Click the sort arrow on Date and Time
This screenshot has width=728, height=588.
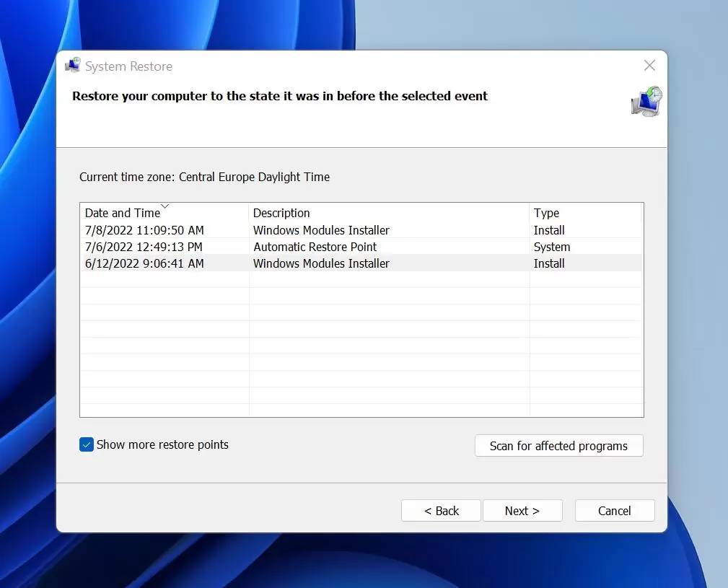click(165, 207)
